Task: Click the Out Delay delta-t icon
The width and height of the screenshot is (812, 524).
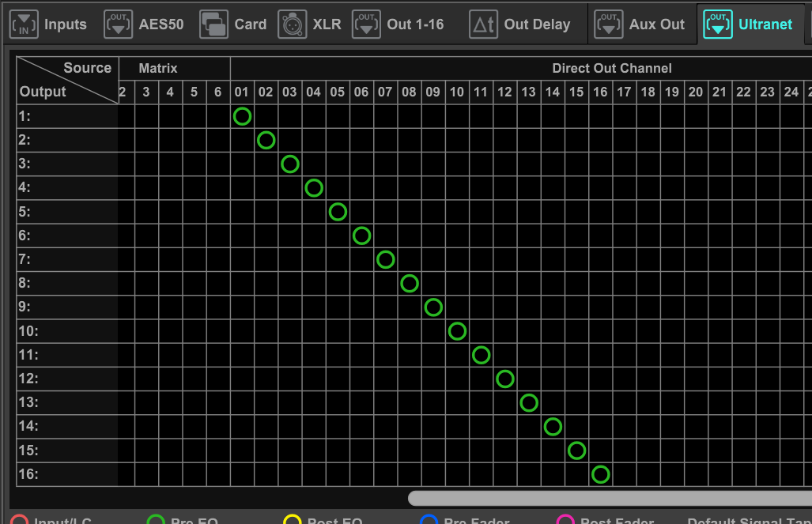Action: pyautogui.click(x=483, y=25)
